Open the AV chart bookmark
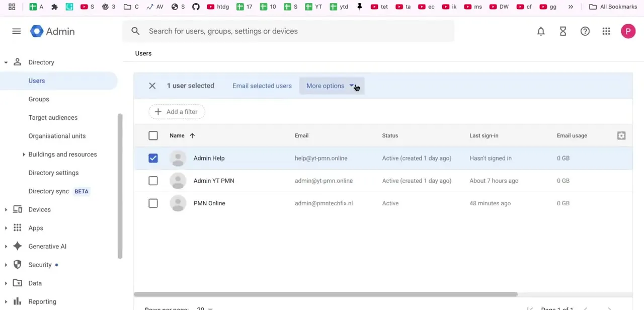The height and width of the screenshot is (310, 644). pos(155,7)
